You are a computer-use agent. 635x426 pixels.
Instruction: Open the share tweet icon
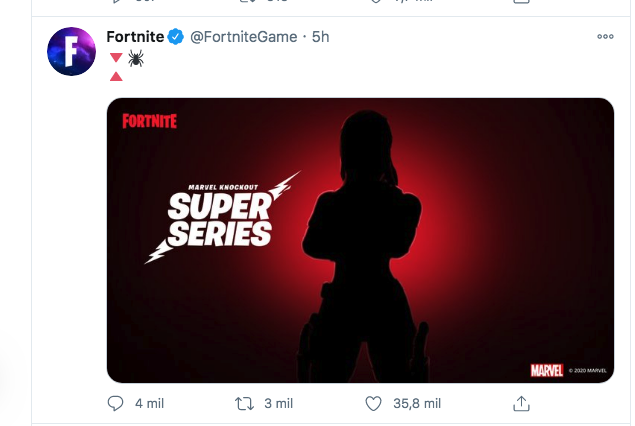click(521, 403)
